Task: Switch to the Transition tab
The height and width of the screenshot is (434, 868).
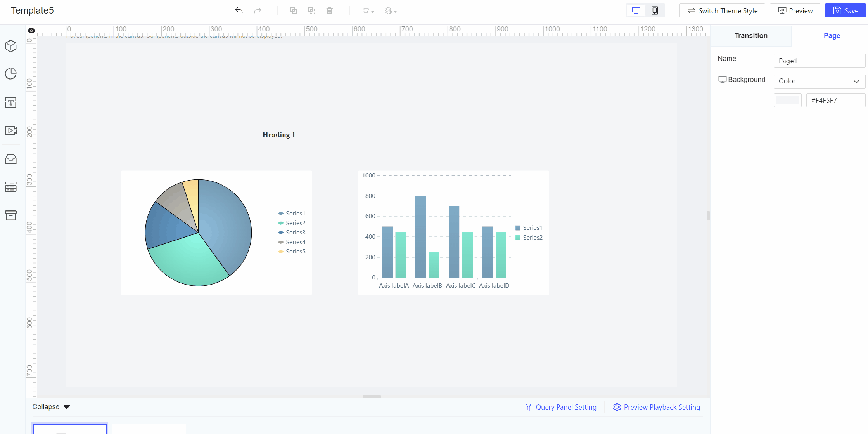Action: 751,36
